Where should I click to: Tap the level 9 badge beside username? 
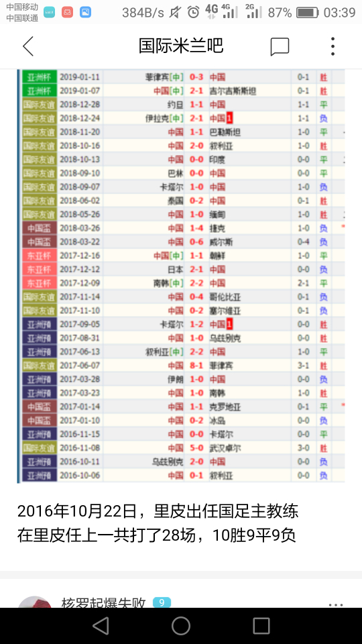point(162,602)
